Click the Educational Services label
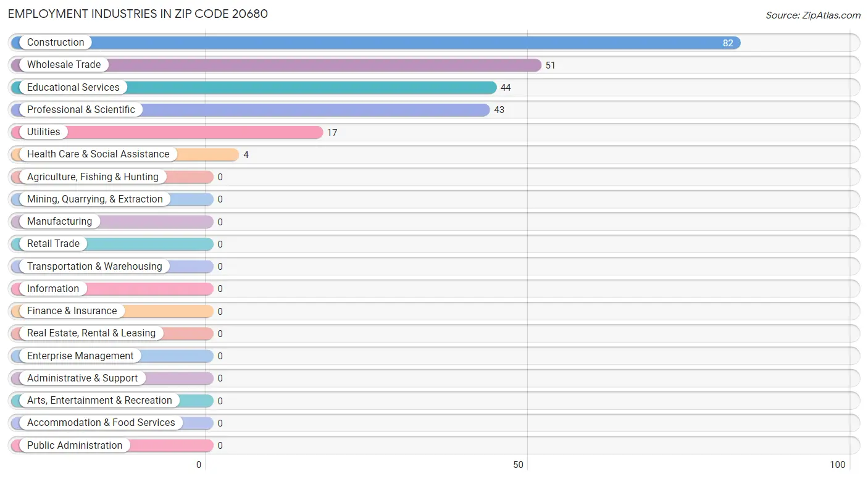The width and height of the screenshot is (868, 479). tap(73, 88)
